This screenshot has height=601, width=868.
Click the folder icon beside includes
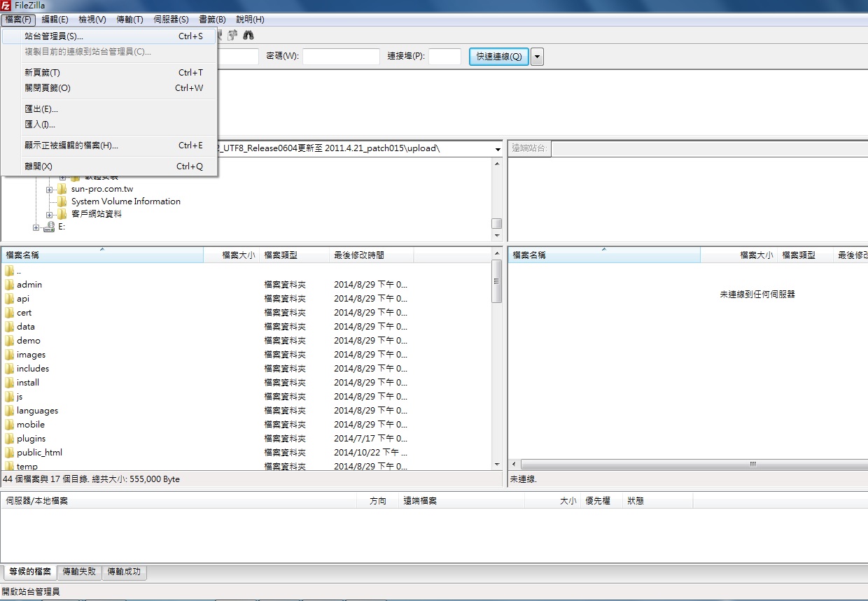pos(9,369)
